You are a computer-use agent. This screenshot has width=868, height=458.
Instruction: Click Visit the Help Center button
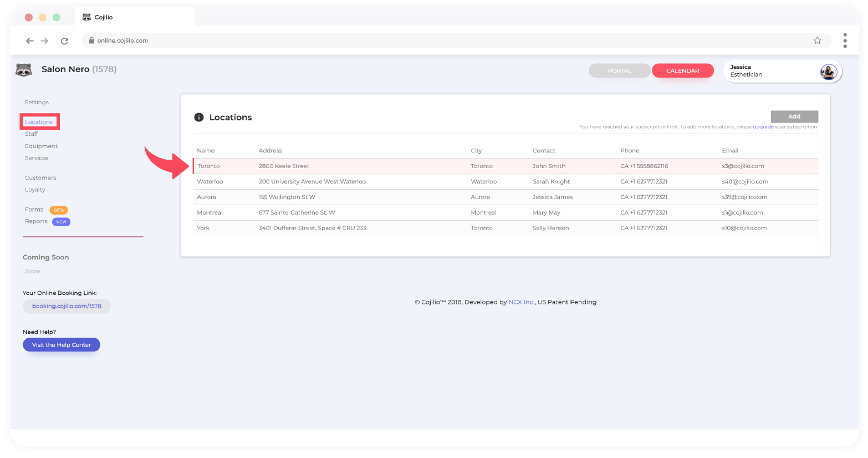coord(62,345)
